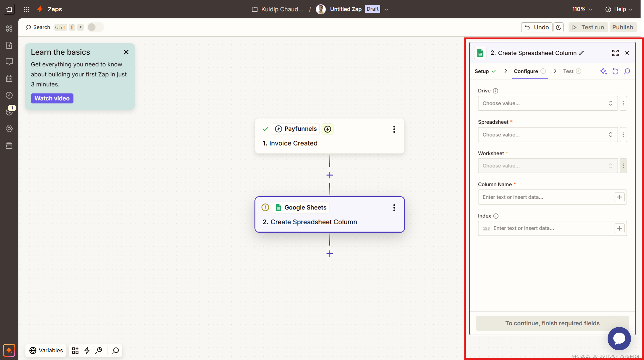644x360 pixels.
Task: Open the versions stack sidebar icon
Action: 9,145
